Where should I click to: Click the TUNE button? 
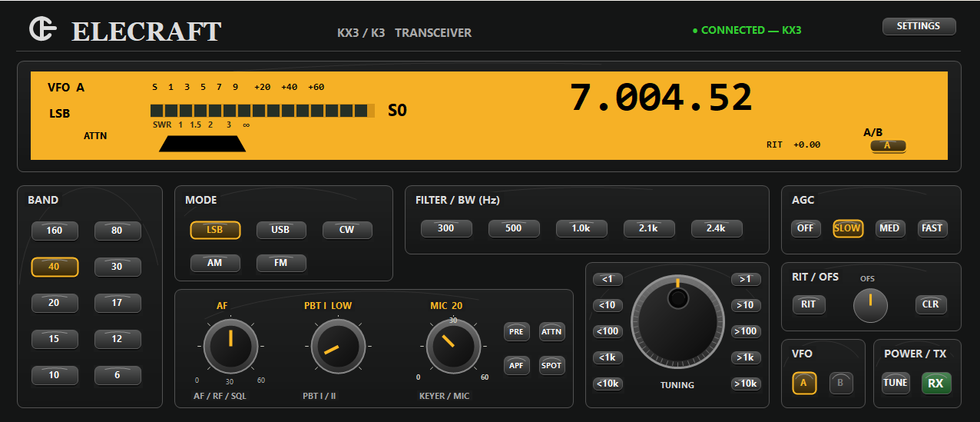pyautogui.click(x=896, y=383)
